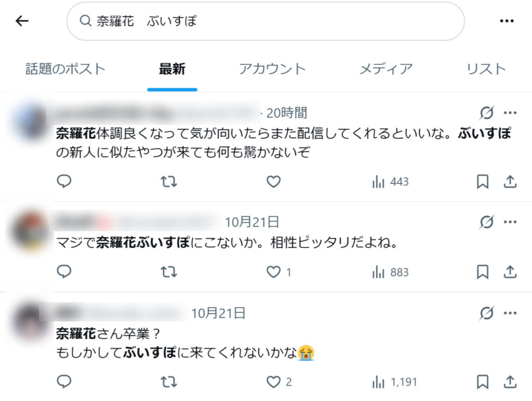Open the share icon on the last tweet
Image resolution: width=532 pixels, height=401 pixels.
511,381
